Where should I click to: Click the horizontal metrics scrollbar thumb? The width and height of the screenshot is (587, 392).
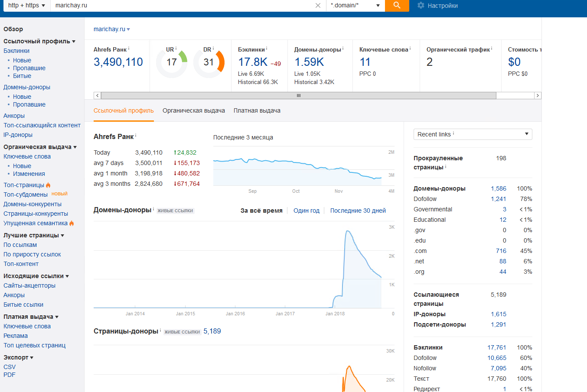click(x=298, y=95)
